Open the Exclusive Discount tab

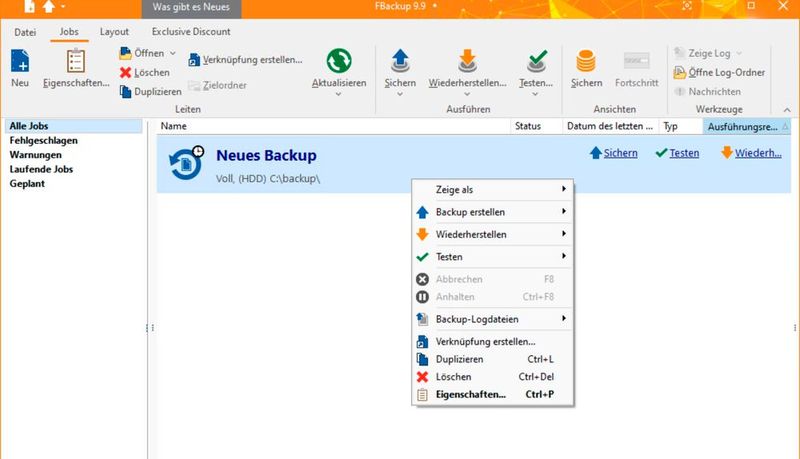point(191,32)
